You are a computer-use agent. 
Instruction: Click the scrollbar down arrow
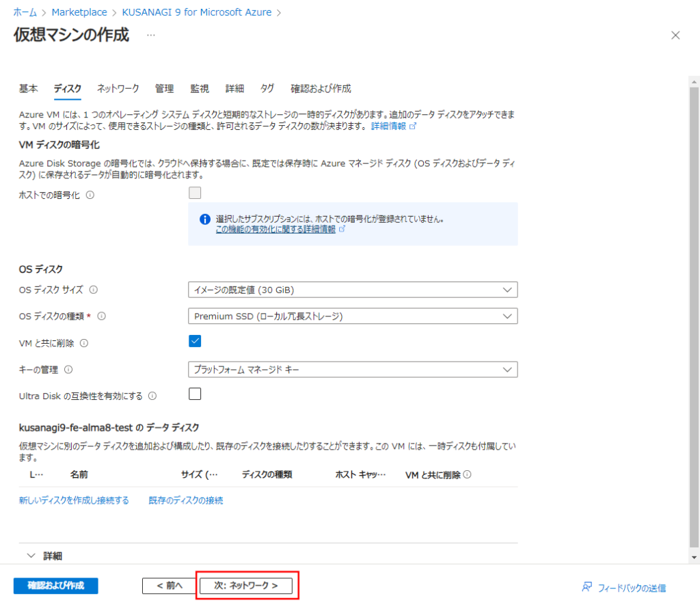coord(694,557)
